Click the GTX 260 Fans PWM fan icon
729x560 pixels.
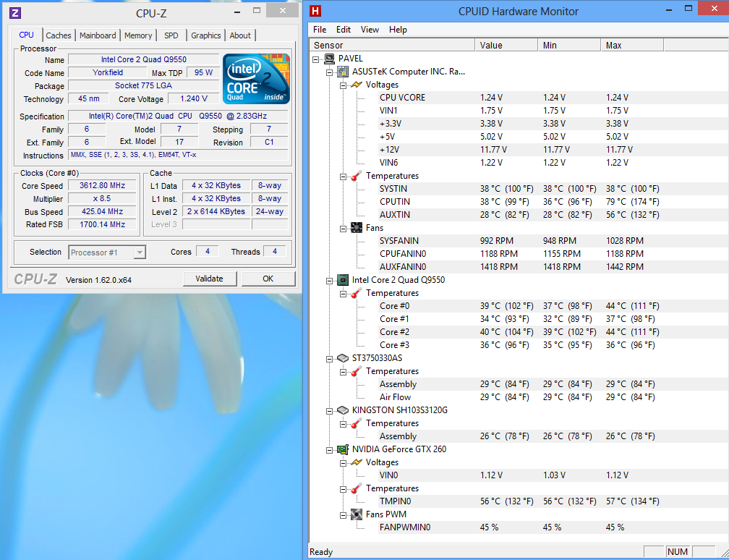(x=356, y=514)
